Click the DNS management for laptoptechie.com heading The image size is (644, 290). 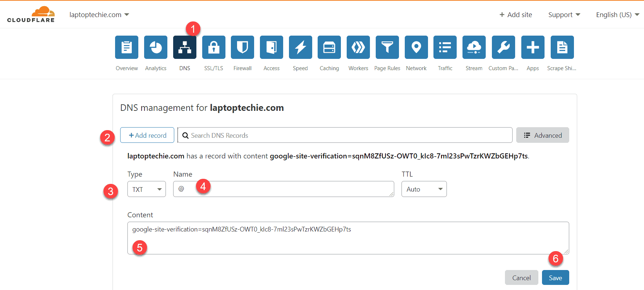tap(202, 108)
